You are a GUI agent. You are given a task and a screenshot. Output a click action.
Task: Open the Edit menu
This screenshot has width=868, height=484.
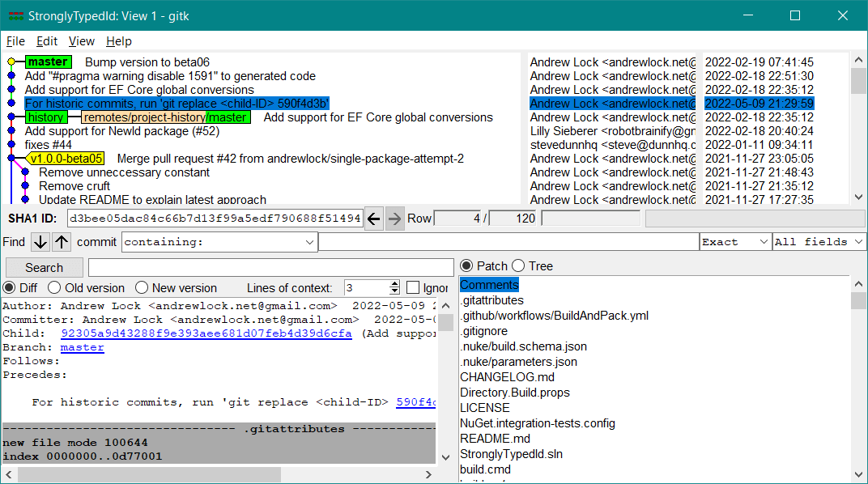tap(47, 41)
